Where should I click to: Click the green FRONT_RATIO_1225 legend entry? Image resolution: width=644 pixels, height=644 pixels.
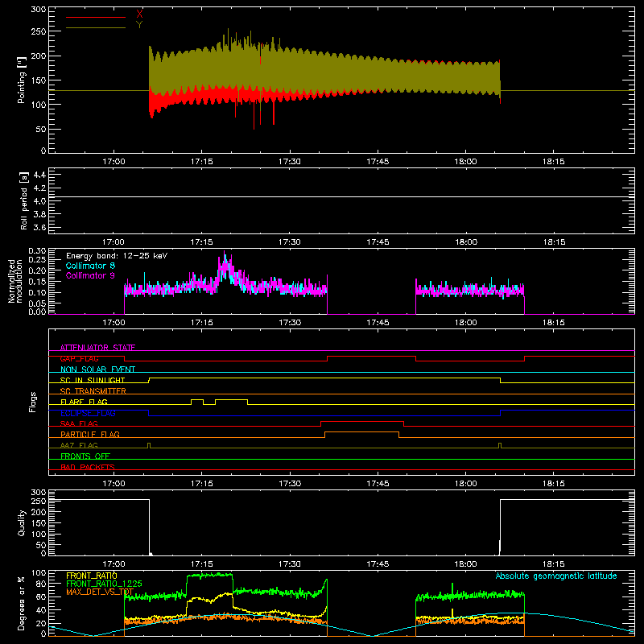tap(104, 583)
